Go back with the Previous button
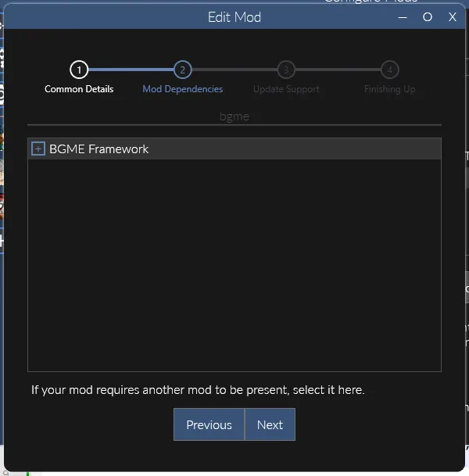This screenshot has height=476, width=469. click(x=209, y=424)
